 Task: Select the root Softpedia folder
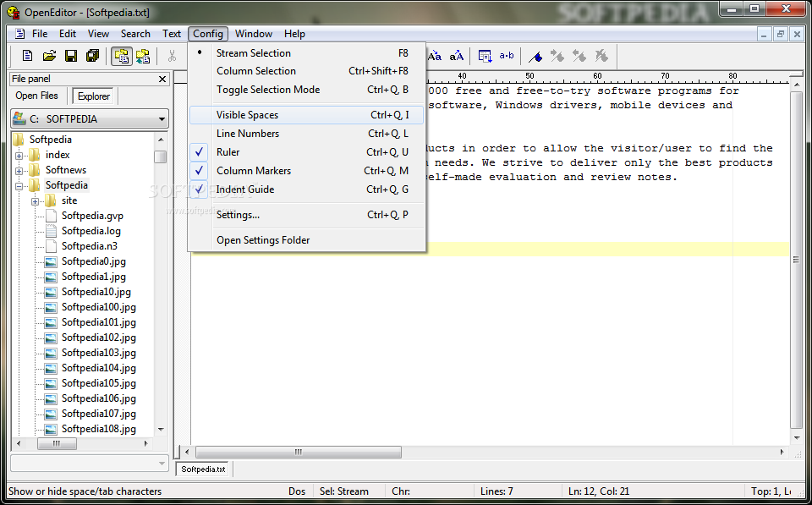click(x=50, y=140)
